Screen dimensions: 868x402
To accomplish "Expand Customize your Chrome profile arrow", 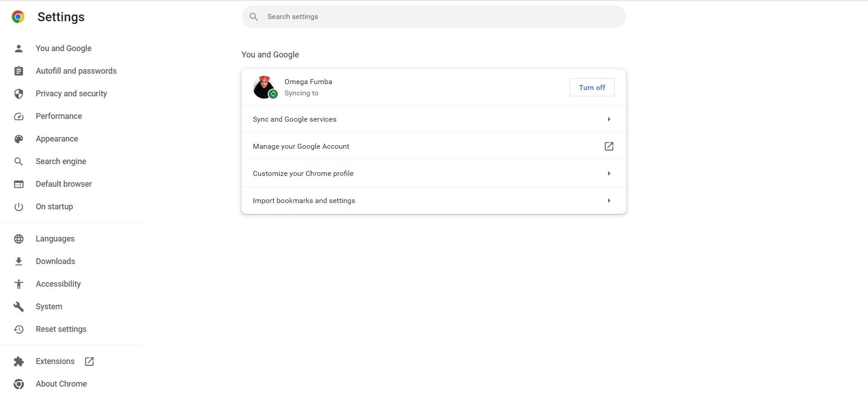I will (609, 174).
